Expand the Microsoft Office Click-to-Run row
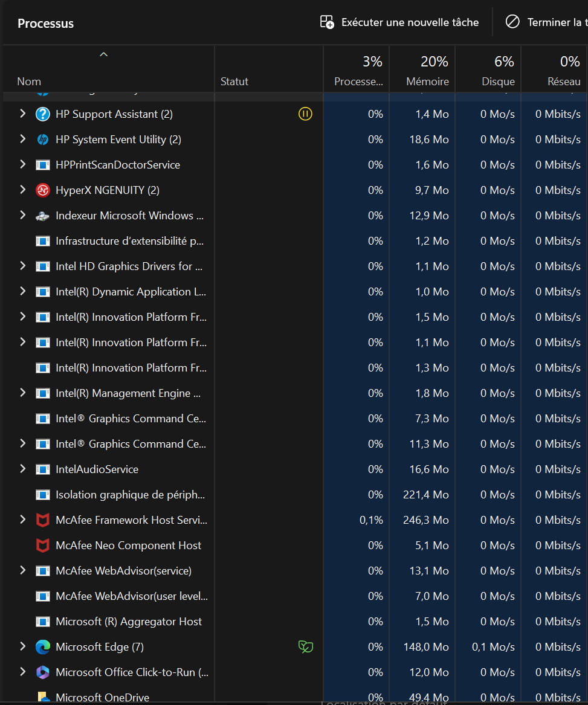Screen dimensions: 588x705 tap(22, 672)
